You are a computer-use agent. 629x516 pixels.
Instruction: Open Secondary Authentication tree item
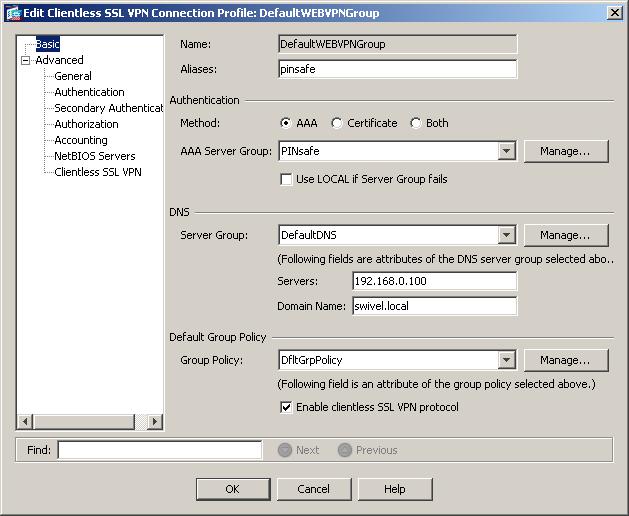point(108,108)
